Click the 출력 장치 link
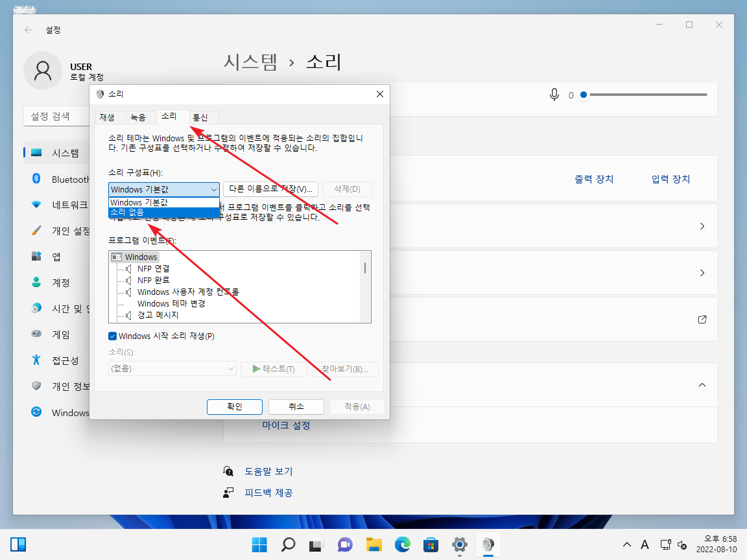747x560 pixels. (594, 179)
